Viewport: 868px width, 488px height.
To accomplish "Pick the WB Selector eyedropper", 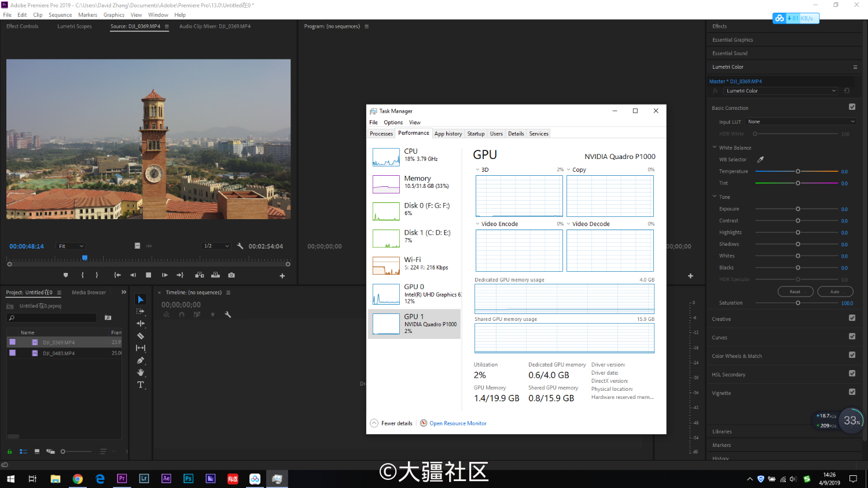I will click(760, 160).
